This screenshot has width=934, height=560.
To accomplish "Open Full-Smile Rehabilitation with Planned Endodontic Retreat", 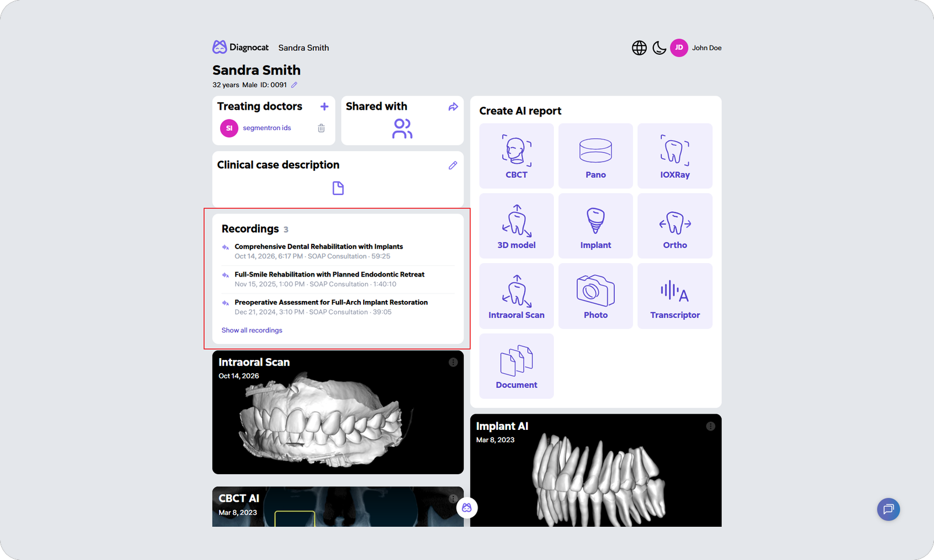I will pos(338,279).
